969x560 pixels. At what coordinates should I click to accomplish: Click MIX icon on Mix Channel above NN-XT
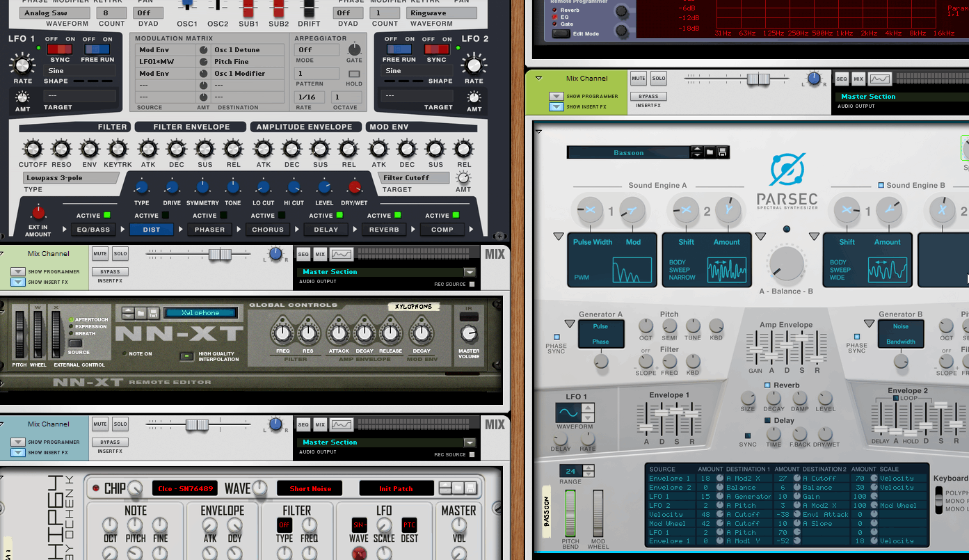(320, 254)
